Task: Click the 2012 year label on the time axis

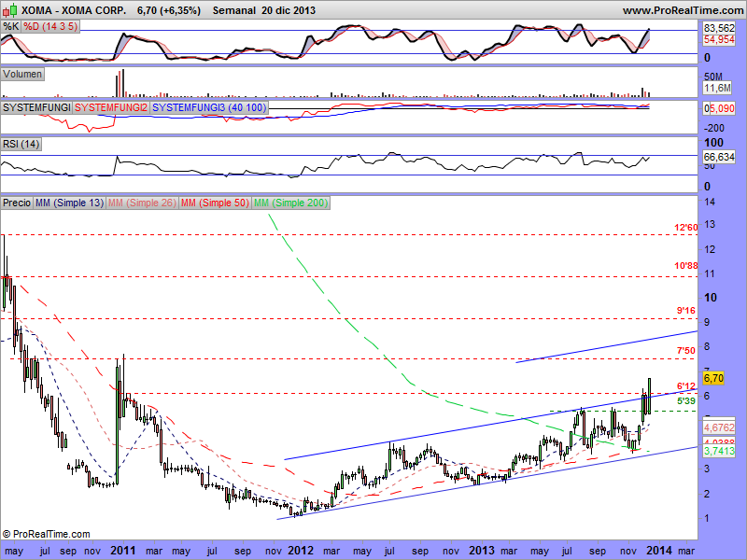Action: (301, 551)
